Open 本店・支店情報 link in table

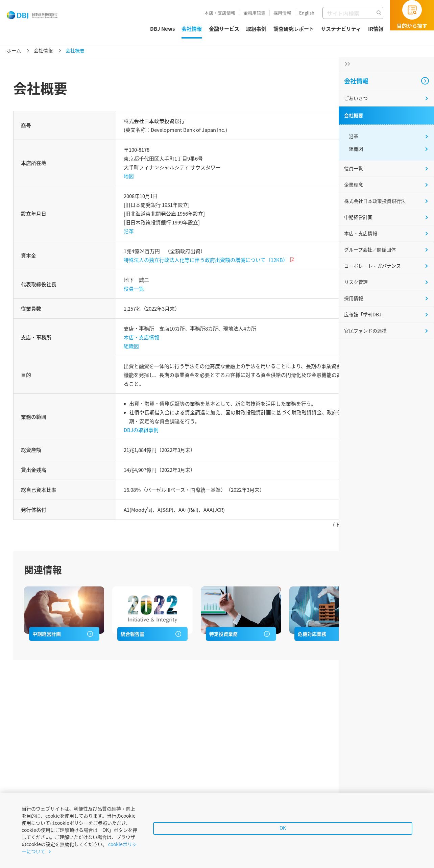(x=141, y=337)
